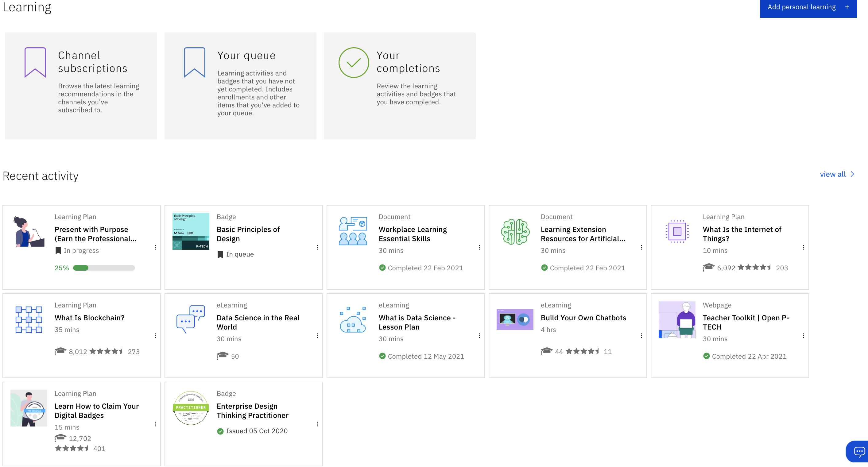Open the Your queue heading
This screenshot has width=868, height=467.
click(x=246, y=55)
